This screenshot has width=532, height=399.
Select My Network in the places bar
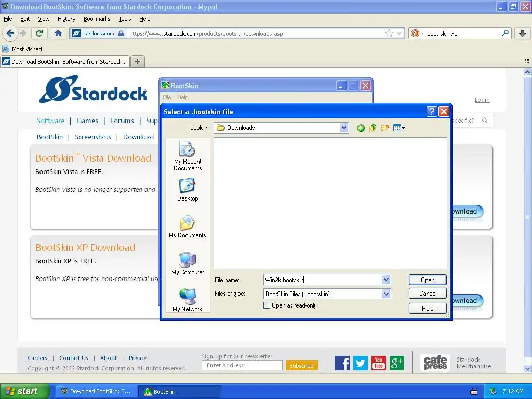pos(187,300)
